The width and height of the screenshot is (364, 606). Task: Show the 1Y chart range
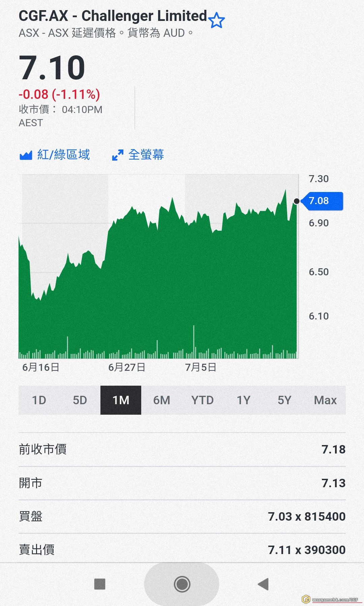point(243,400)
